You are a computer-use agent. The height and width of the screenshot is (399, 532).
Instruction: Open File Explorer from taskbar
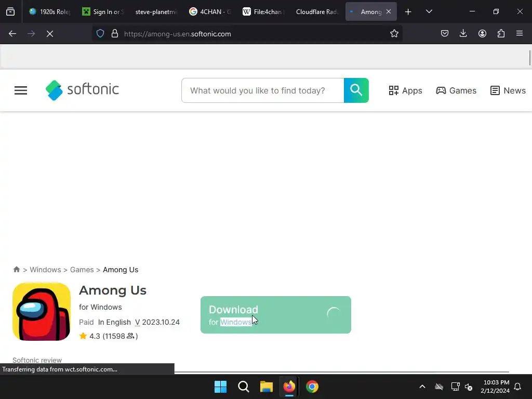pos(267,387)
